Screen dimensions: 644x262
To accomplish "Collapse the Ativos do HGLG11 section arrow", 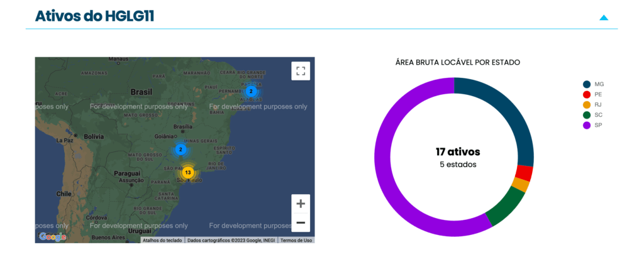I will (x=603, y=18).
